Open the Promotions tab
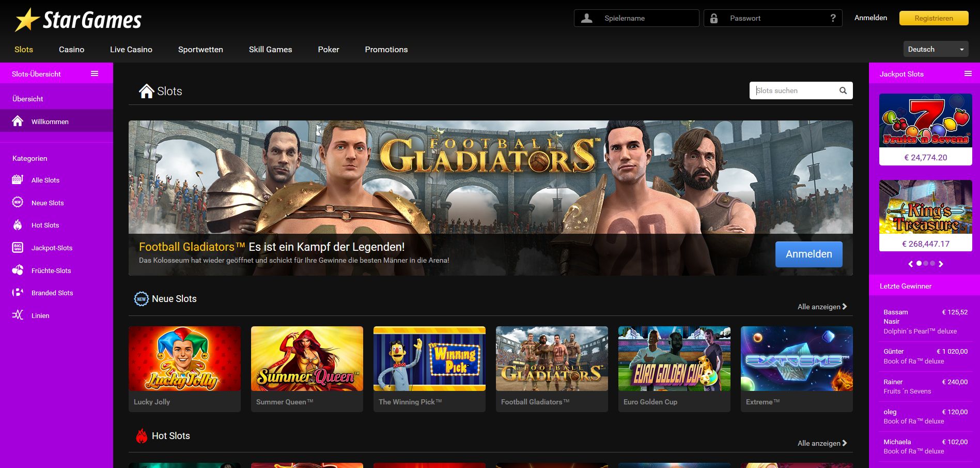980x468 pixels. point(386,49)
